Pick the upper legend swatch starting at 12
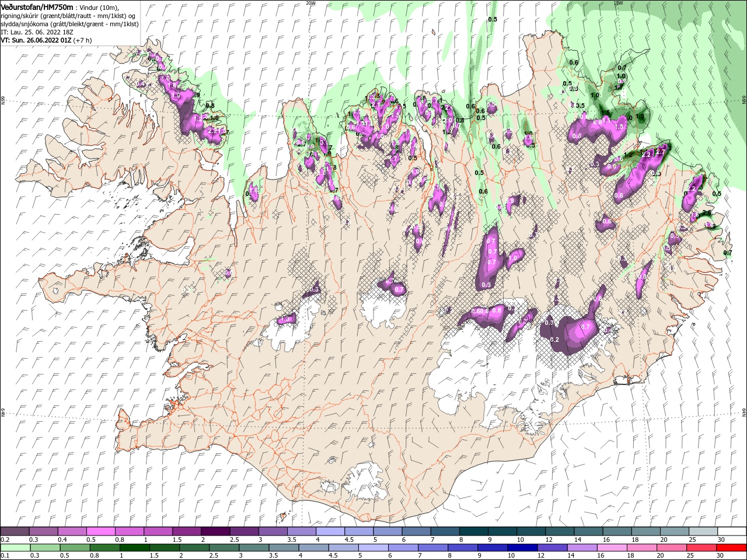This screenshot has width=747, height=560. click(x=559, y=531)
